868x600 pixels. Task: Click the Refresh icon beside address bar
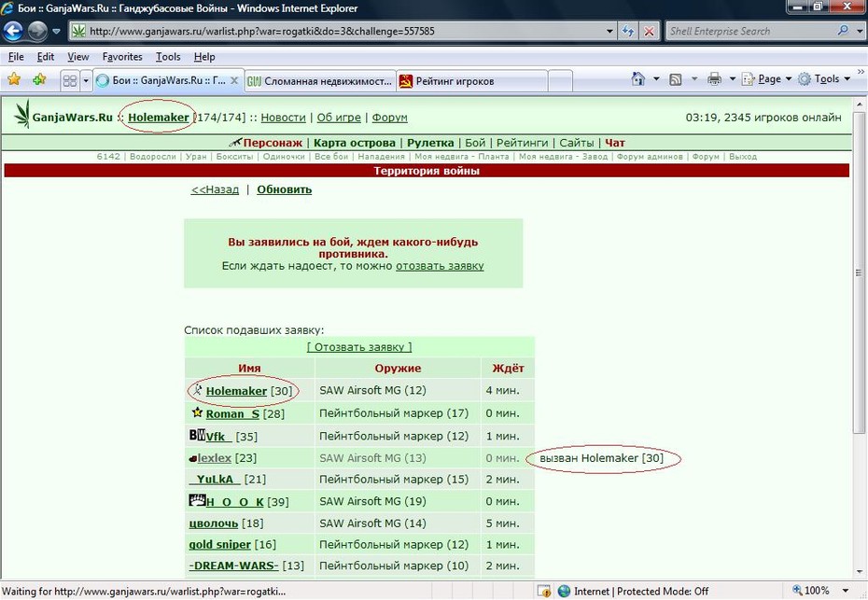click(x=628, y=32)
